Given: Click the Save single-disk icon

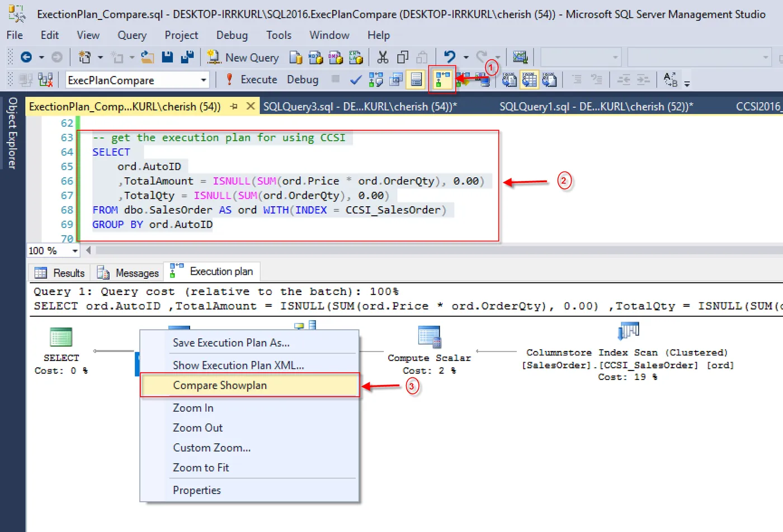Looking at the screenshot, I should [x=167, y=57].
